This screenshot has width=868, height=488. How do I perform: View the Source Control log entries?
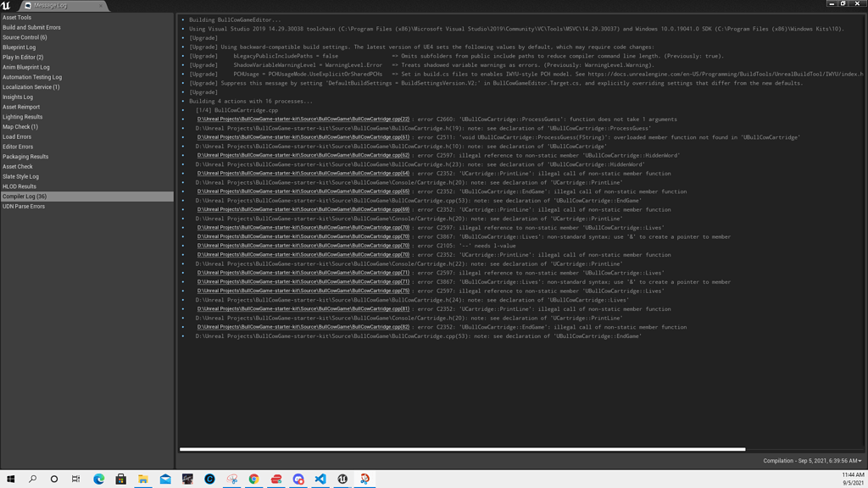25,36
